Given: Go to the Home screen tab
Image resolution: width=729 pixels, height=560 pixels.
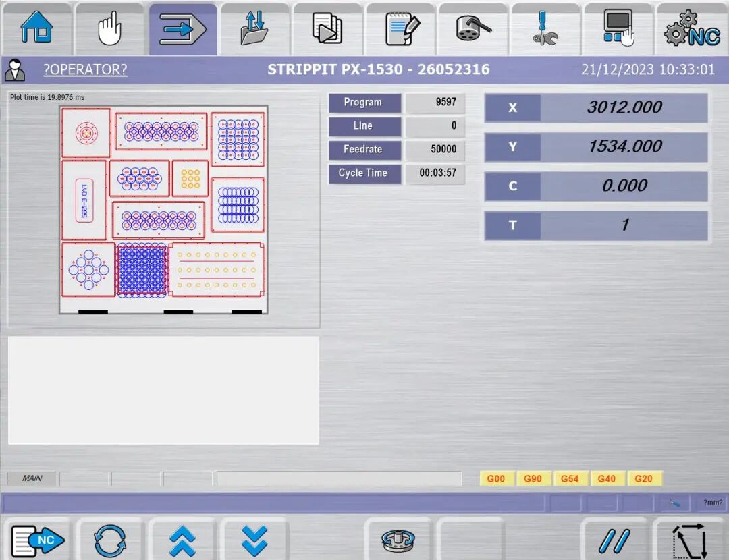Looking at the screenshot, I should coord(36,29).
